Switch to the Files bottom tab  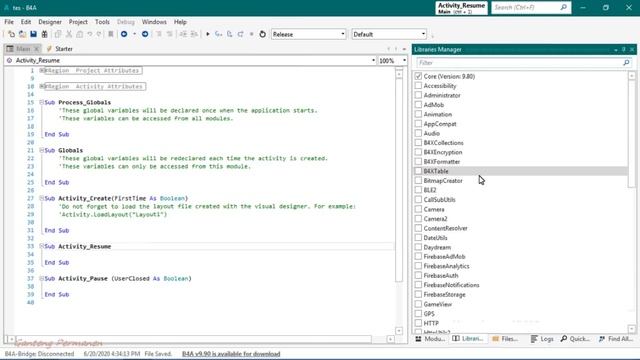[x=505, y=339]
